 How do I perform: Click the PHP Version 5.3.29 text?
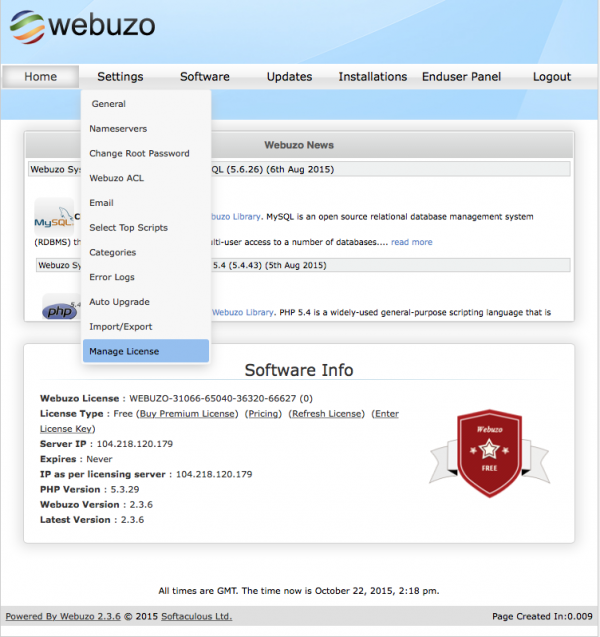[x=89, y=490]
